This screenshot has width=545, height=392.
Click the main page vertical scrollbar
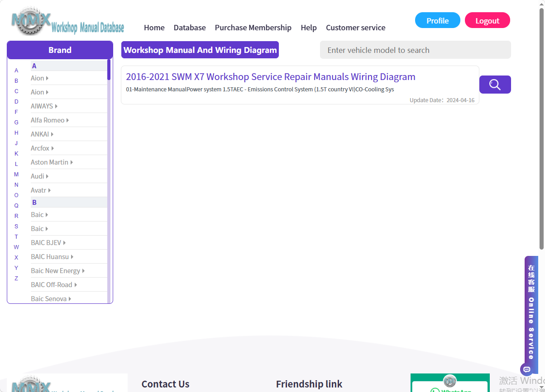(541, 129)
